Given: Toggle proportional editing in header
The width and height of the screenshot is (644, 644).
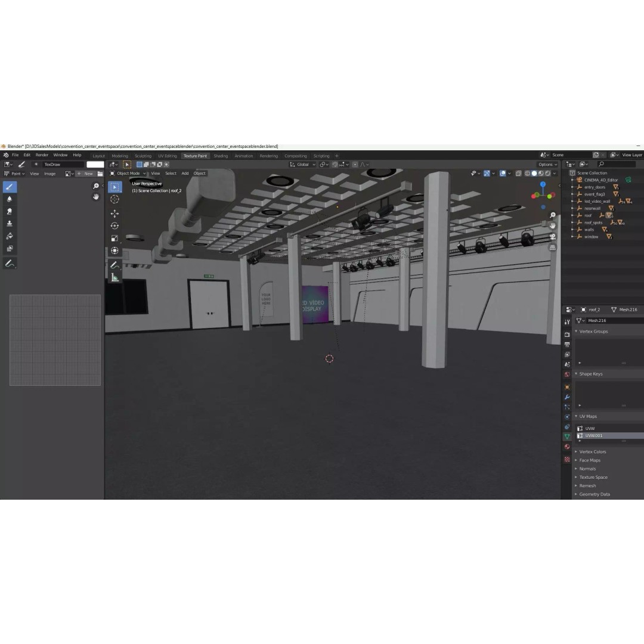Looking at the screenshot, I should pyautogui.click(x=355, y=165).
